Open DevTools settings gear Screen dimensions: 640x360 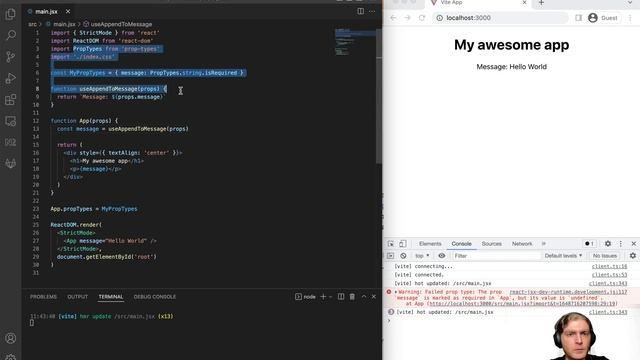click(x=608, y=244)
